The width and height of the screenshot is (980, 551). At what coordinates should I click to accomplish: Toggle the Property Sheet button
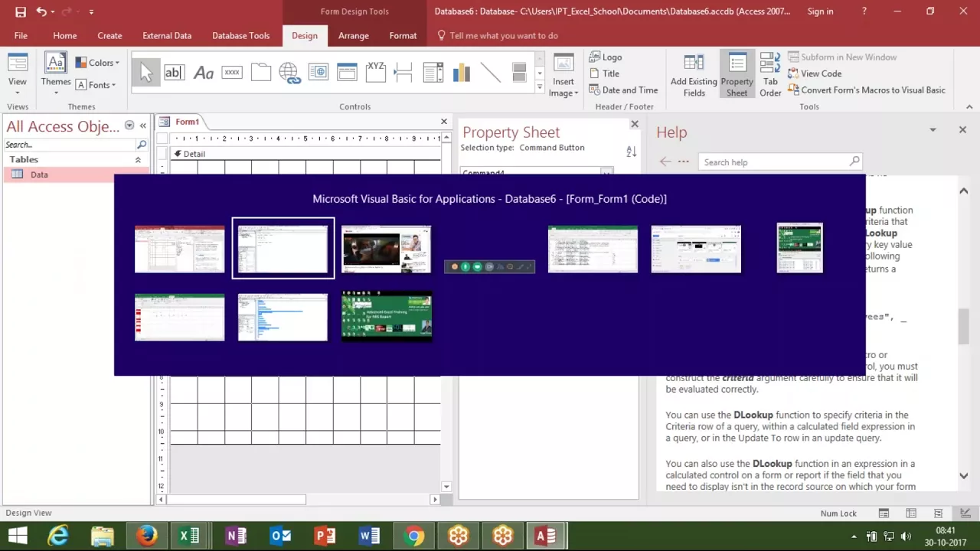click(737, 75)
